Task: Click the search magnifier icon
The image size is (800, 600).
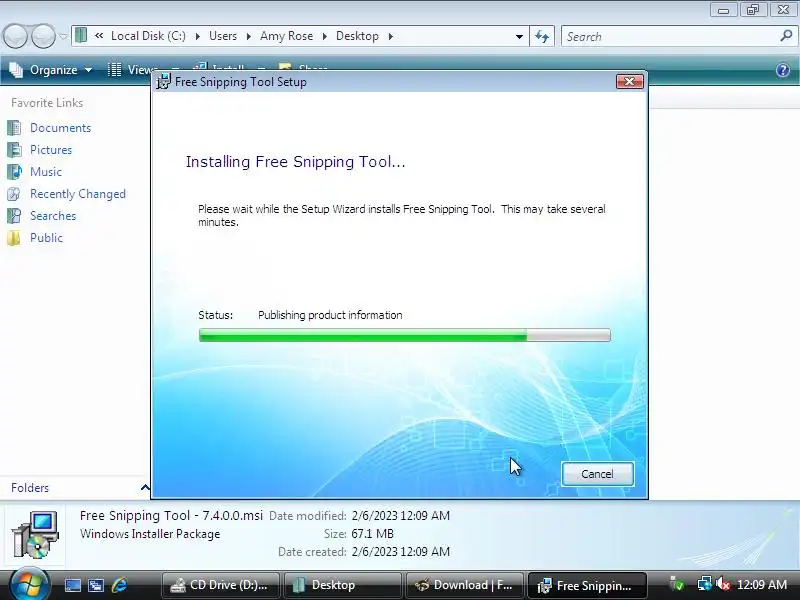Action: click(x=786, y=36)
